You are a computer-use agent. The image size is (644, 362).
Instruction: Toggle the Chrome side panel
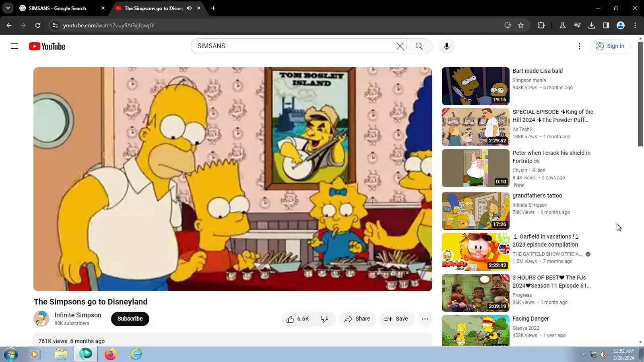click(x=606, y=25)
